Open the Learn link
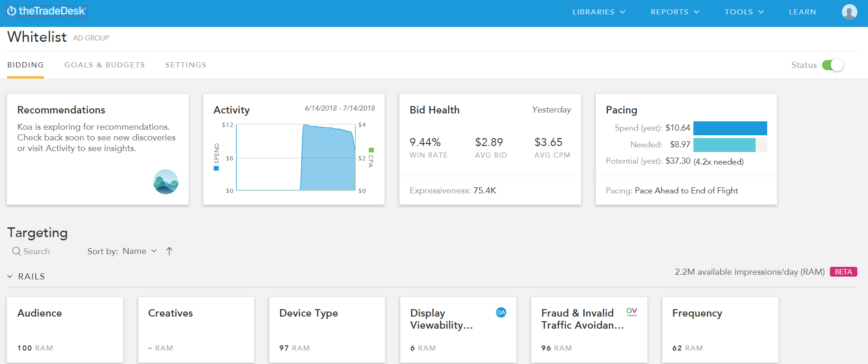This screenshot has width=868, height=364. click(x=802, y=12)
